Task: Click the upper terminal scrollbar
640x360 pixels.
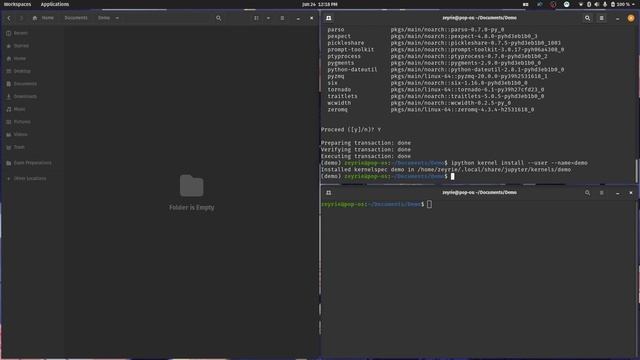Action: [x=636, y=170]
